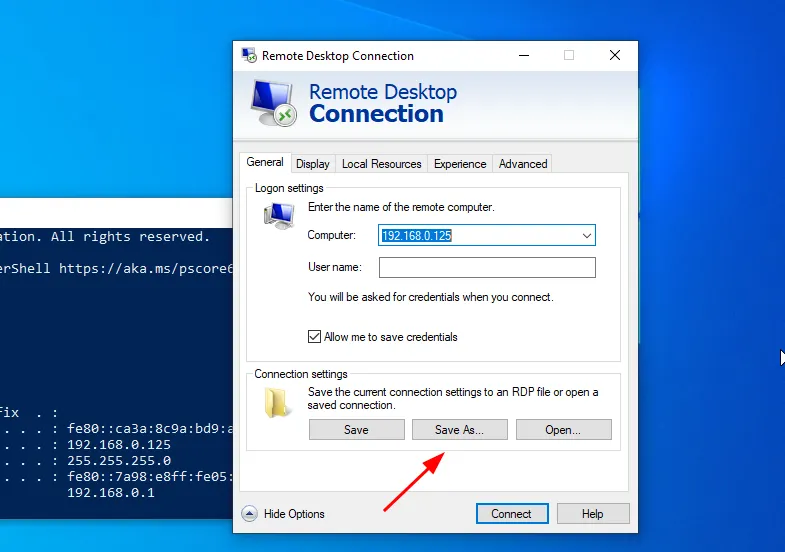Close the Remote Desktop Connection window
Screen dimensions: 785x552
615,56
